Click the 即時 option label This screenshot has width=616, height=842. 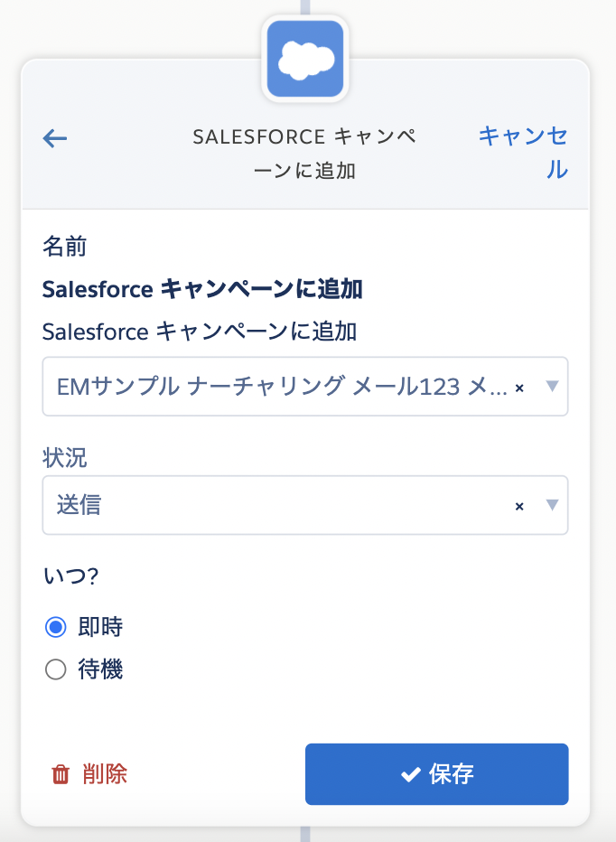pos(100,627)
